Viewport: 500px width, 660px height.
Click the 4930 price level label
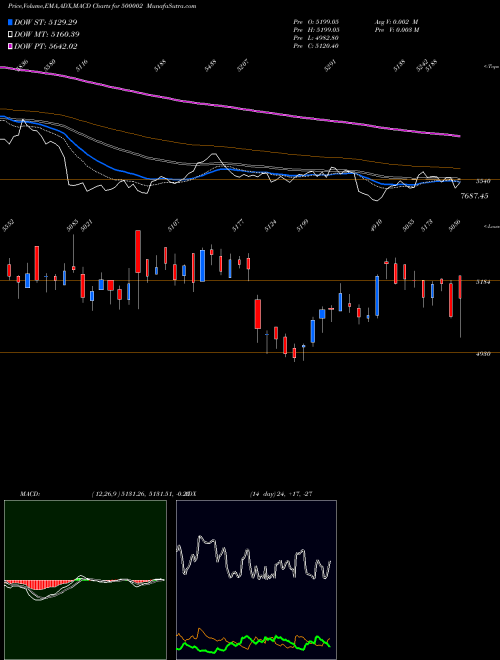pyautogui.click(x=483, y=354)
